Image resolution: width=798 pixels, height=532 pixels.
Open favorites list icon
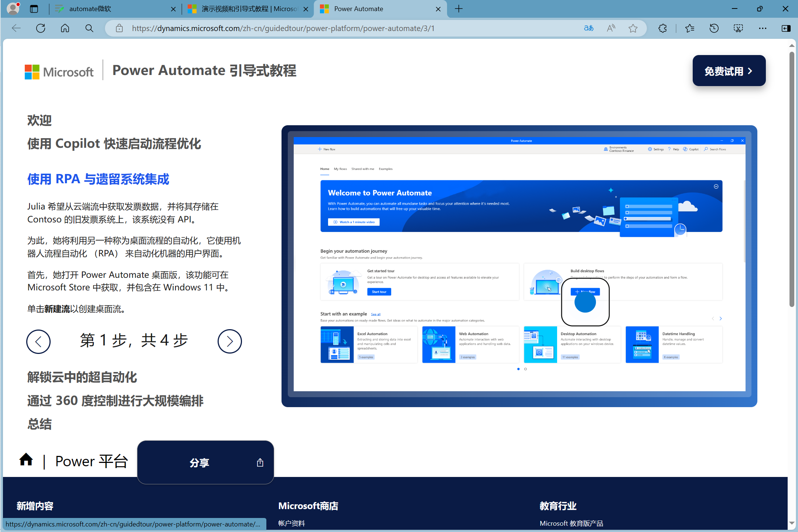[x=689, y=28]
